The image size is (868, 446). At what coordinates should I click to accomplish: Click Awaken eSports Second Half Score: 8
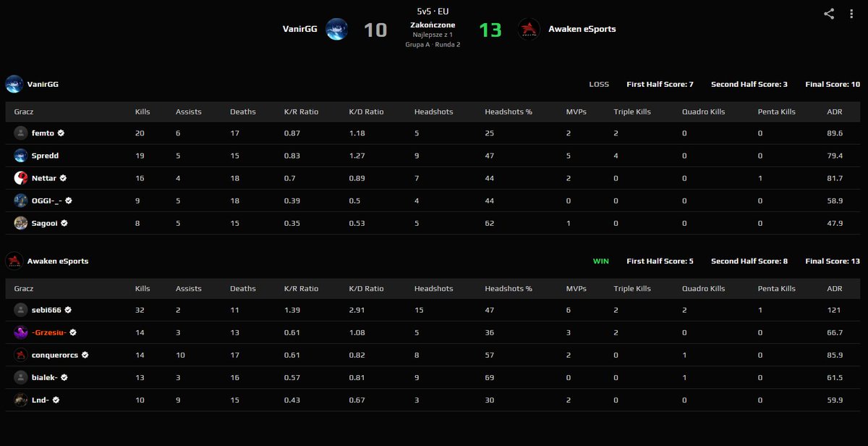tap(749, 261)
